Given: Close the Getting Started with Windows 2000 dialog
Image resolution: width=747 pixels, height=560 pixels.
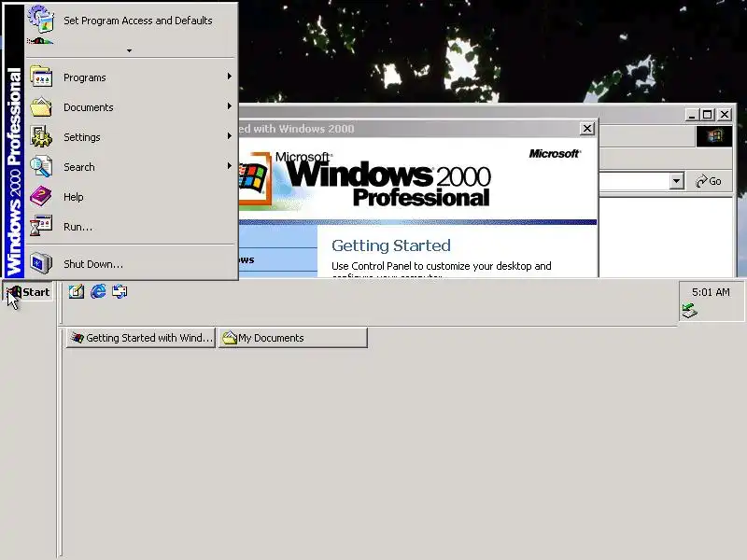Looking at the screenshot, I should (587, 129).
